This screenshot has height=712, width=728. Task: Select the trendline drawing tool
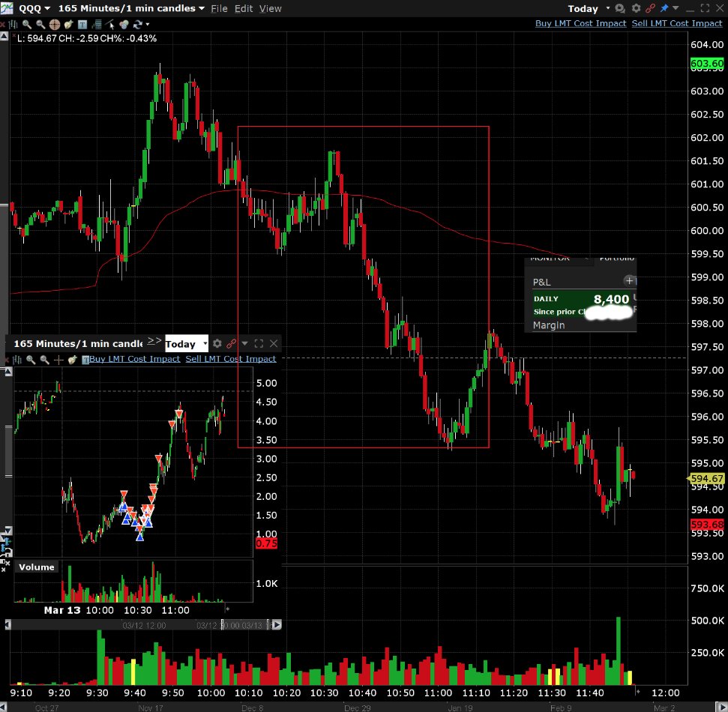(110, 24)
